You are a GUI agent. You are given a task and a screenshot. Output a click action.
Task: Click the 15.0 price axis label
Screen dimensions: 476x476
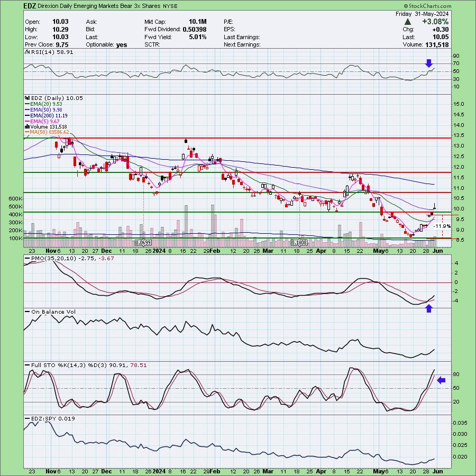point(459,104)
